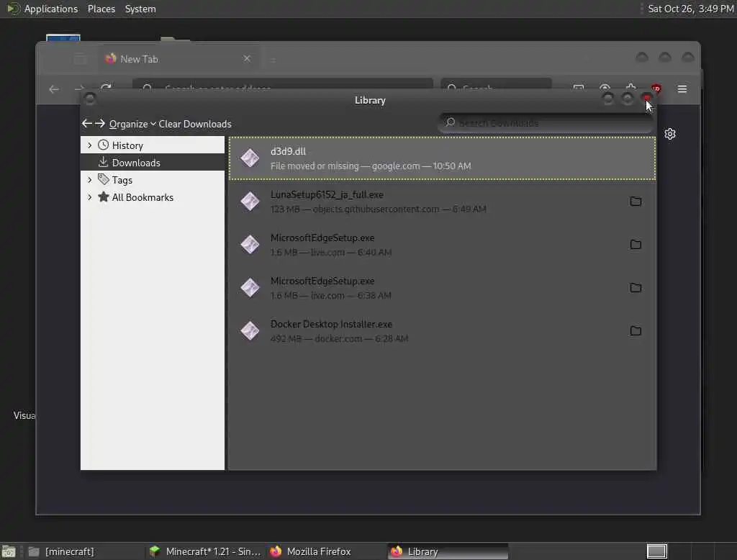Close the New Tab tab
Viewport: 737px width, 560px height.
(x=247, y=59)
